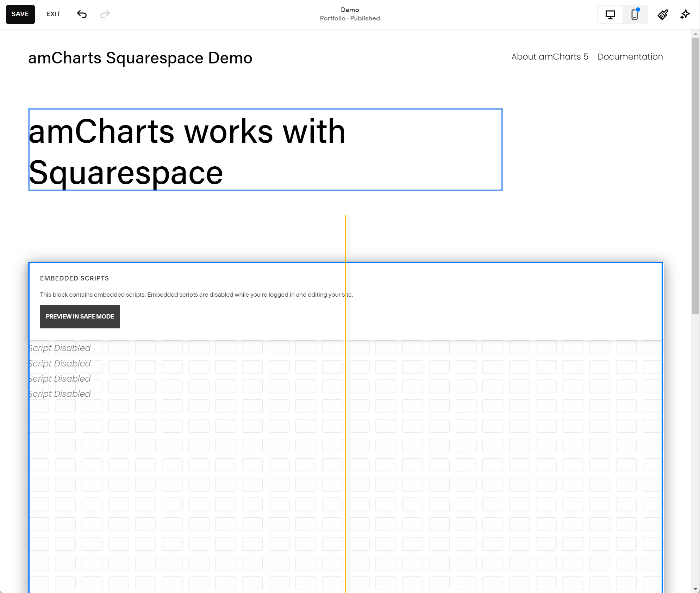
Task: Click the amCharts Squarespace Demo site title
Action: (x=140, y=58)
